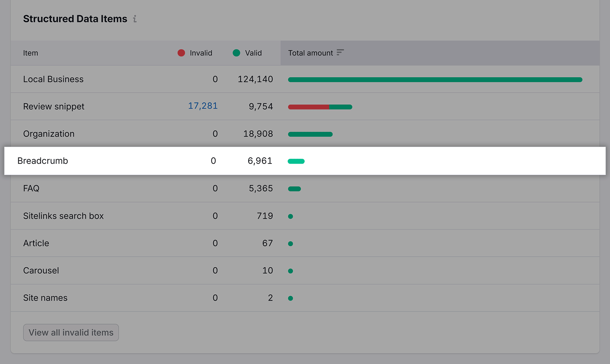
Task: Click the green dot beside Article row
Action: point(291,243)
